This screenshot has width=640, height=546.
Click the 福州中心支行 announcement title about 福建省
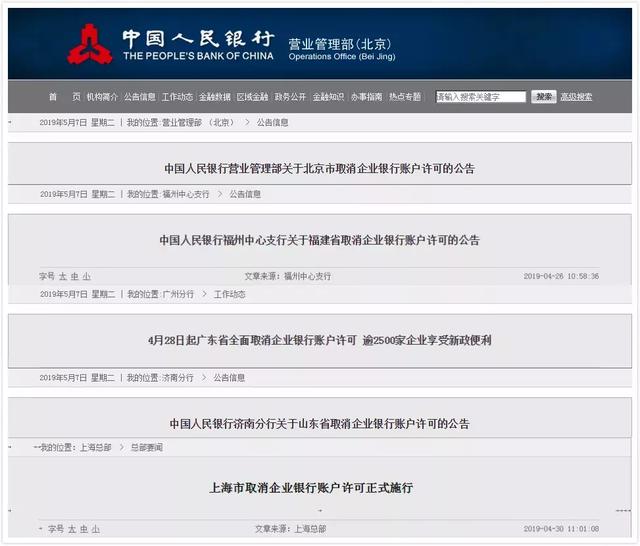coord(320,240)
